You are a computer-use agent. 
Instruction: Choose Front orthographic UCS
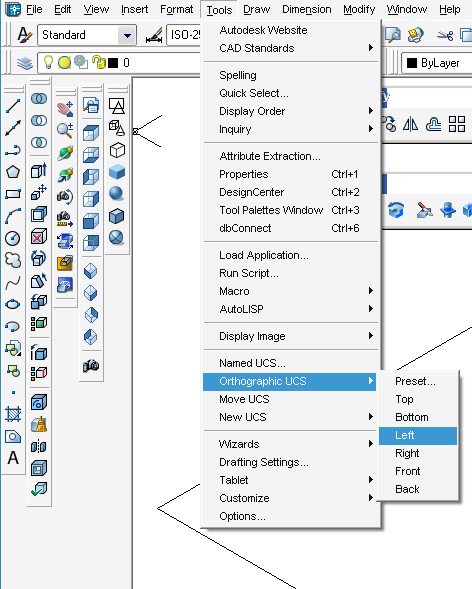418,471
